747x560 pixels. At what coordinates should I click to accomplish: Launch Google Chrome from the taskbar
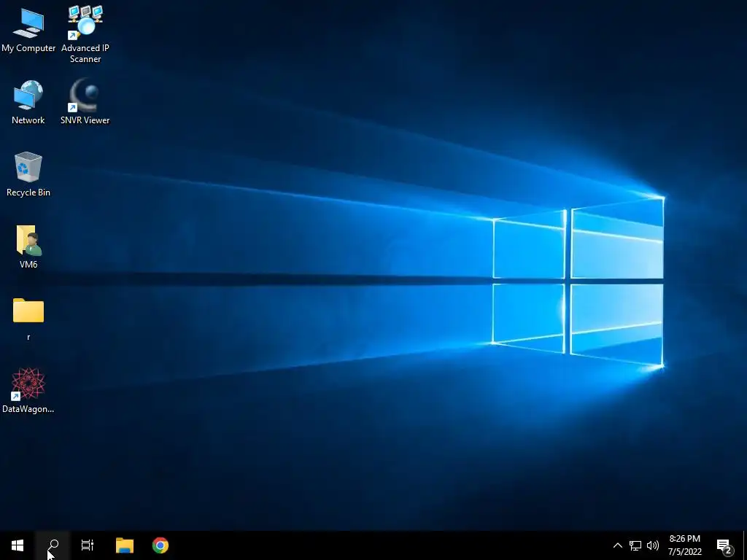click(x=160, y=545)
